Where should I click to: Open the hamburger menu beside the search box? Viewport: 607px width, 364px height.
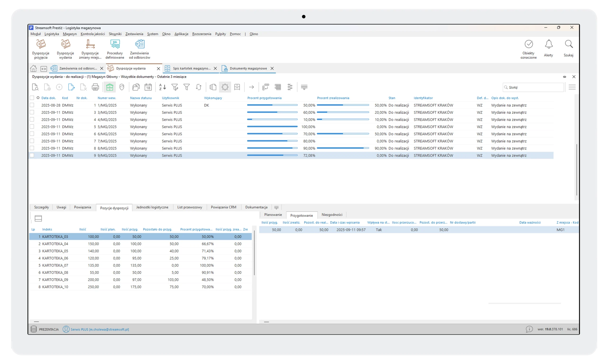point(572,87)
